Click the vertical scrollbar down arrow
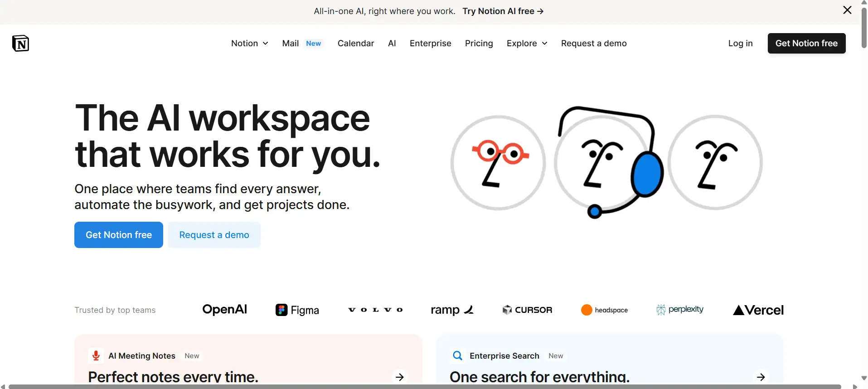 pos(864,378)
